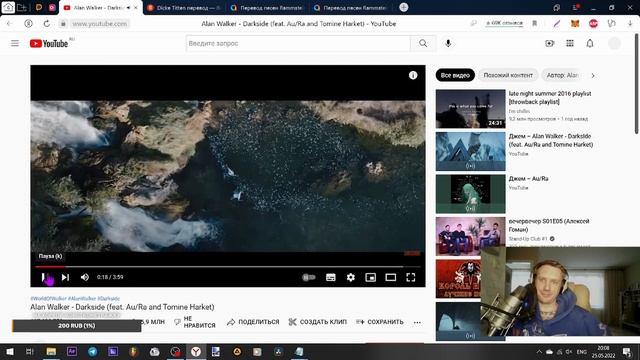The width and height of the screenshot is (640, 360).
Task: Save the video with "Сохранить"
Action: [x=380, y=322]
